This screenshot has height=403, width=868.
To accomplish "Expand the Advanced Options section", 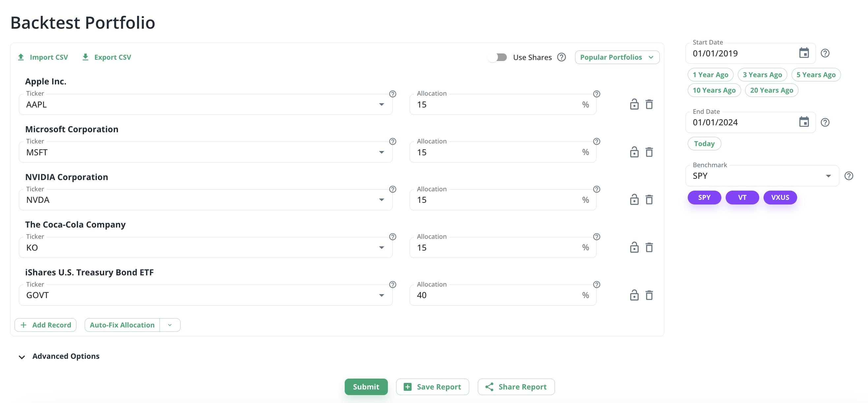I will [59, 356].
